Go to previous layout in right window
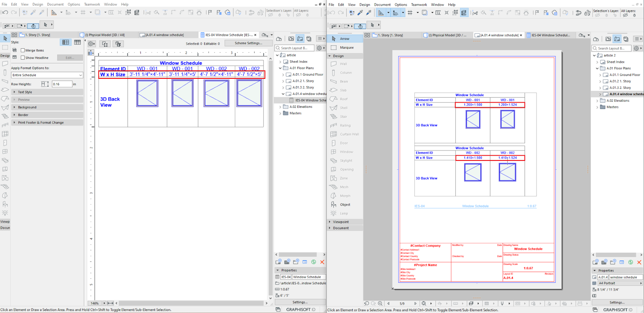 388,303
